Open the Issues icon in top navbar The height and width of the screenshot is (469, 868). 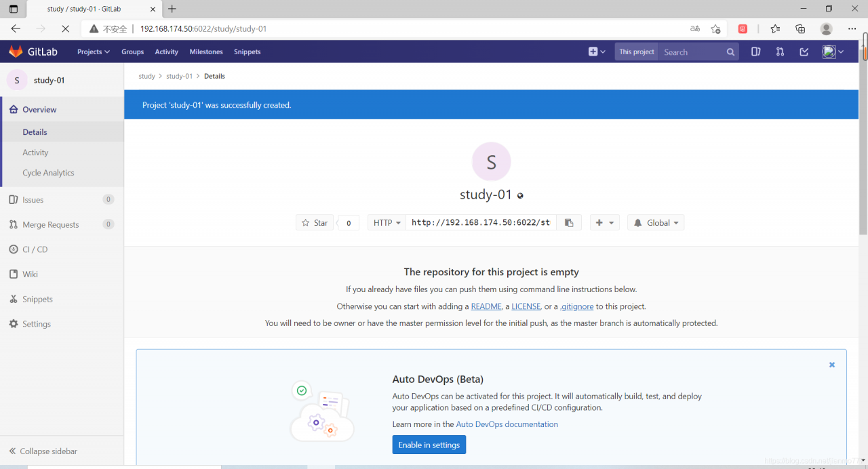coord(755,52)
